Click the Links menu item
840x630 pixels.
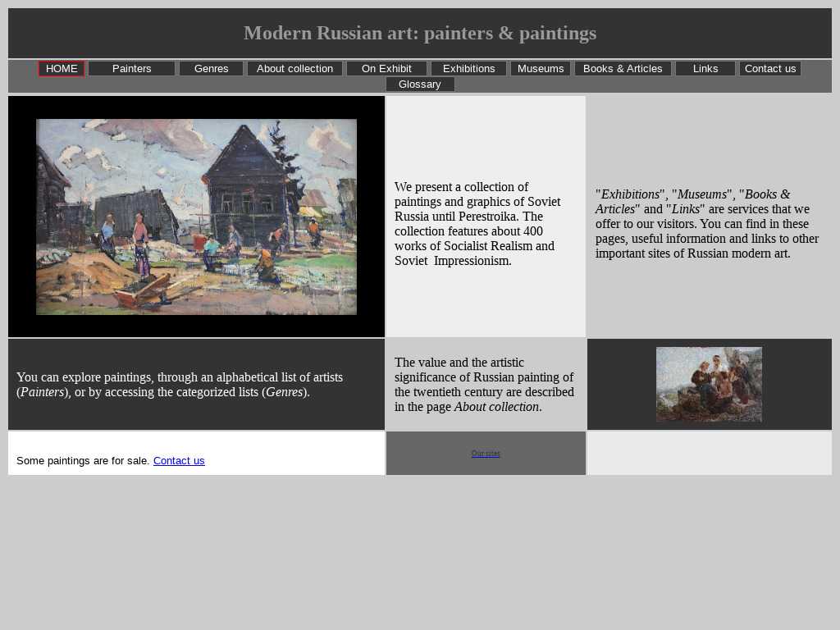tap(705, 69)
